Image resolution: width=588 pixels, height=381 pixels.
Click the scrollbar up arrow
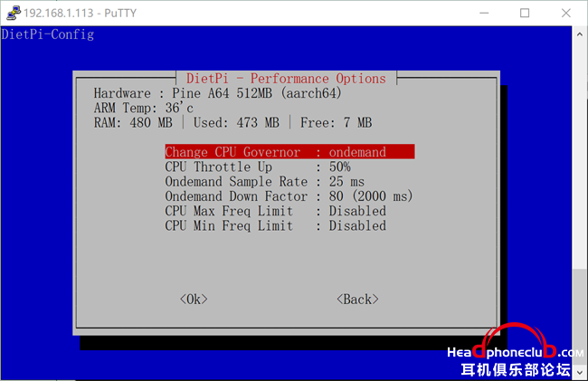tap(580, 34)
